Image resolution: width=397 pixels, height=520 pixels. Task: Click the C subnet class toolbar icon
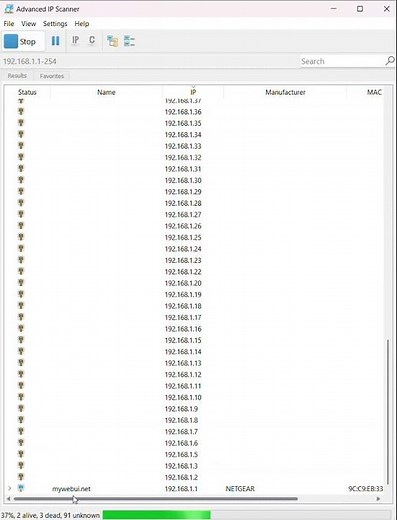92,41
